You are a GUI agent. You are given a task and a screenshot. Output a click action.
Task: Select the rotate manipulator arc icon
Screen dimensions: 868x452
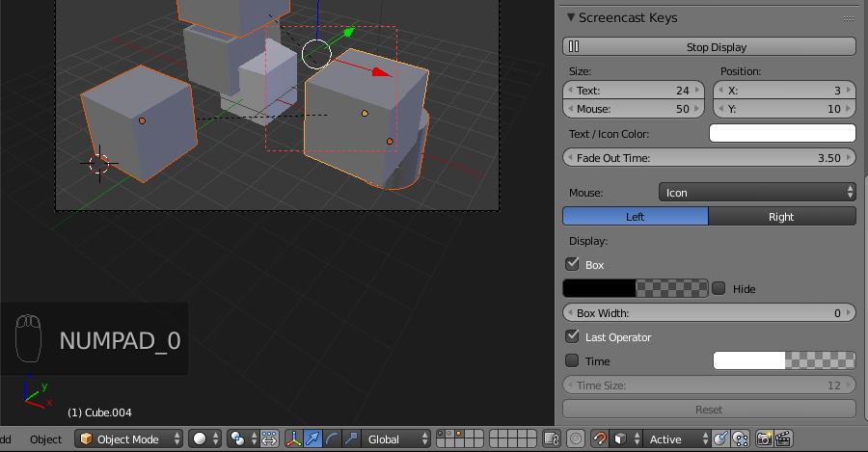[x=333, y=439]
